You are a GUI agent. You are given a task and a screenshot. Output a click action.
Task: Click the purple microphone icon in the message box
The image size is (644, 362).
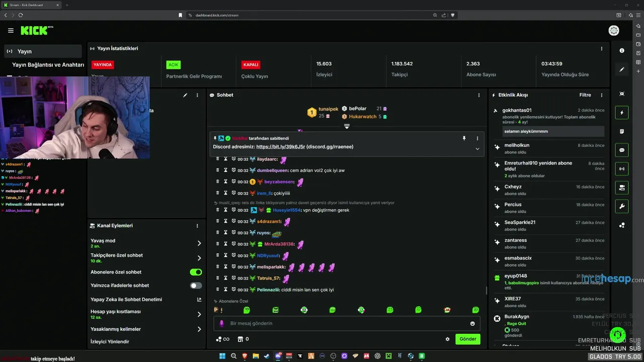[x=222, y=323]
